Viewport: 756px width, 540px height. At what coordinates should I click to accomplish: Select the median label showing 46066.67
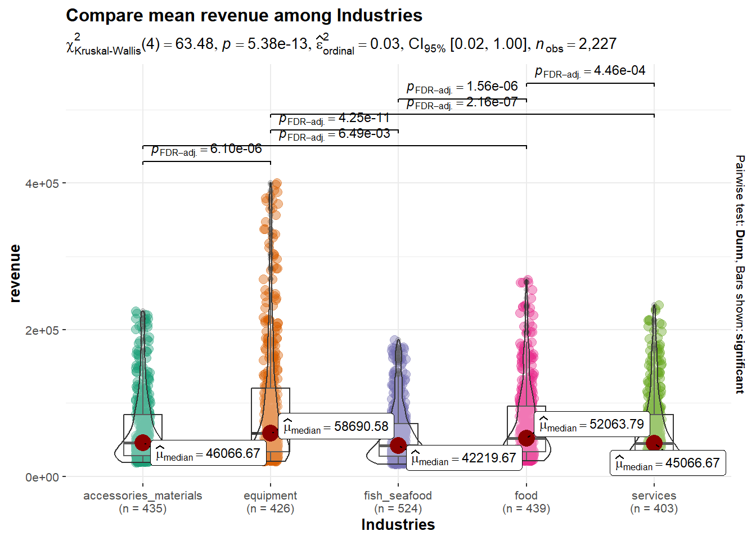(208, 453)
